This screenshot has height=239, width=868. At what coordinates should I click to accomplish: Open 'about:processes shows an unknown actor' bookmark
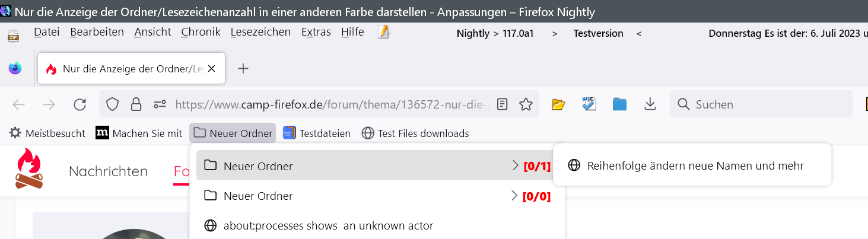pyautogui.click(x=328, y=226)
